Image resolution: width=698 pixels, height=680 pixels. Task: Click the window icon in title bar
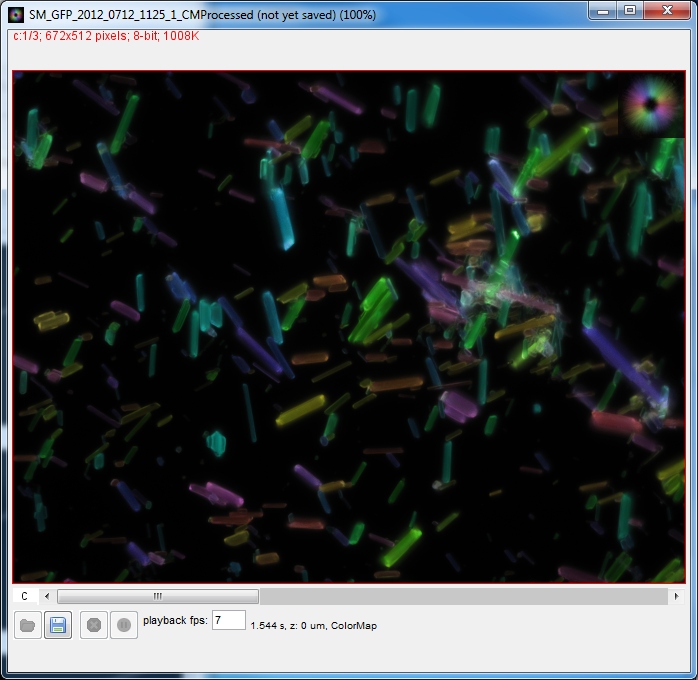coord(17,10)
